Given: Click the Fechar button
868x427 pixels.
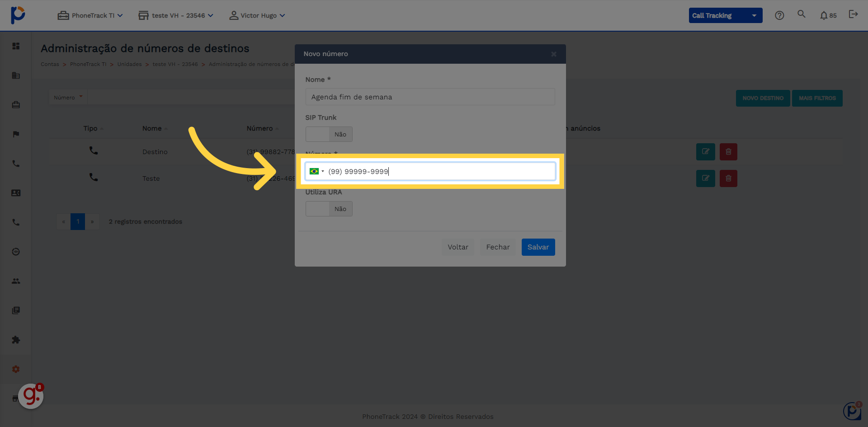Looking at the screenshot, I should point(498,247).
